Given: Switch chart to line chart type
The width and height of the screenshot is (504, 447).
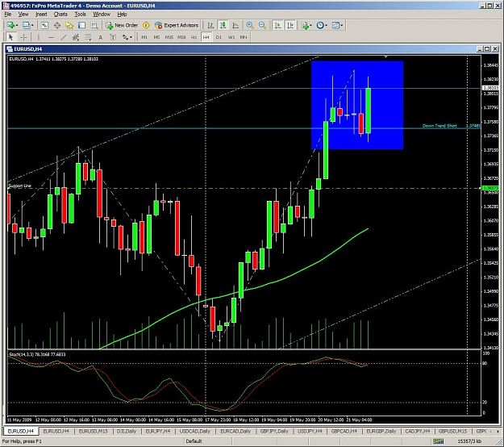Looking at the screenshot, I should point(235,25).
